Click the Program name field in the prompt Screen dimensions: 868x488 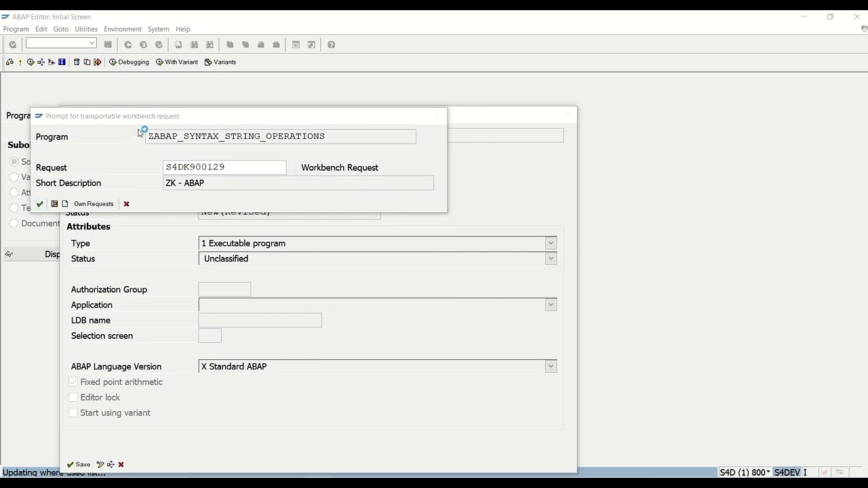click(281, 136)
